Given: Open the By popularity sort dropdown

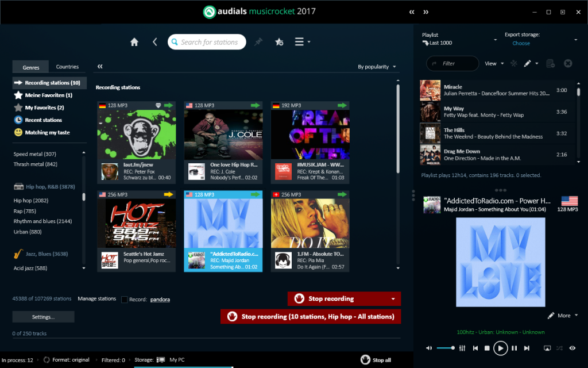Looking at the screenshot, I should coord(377,67).
